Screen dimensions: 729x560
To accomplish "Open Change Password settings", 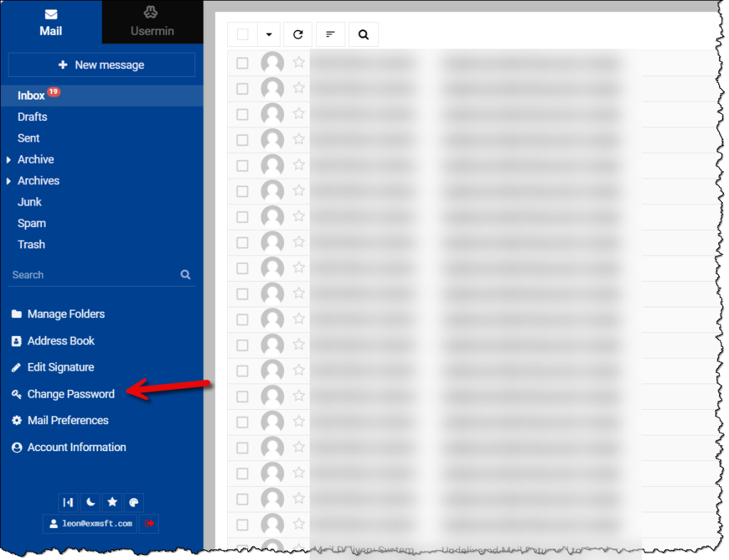I will tap(70, 393).
